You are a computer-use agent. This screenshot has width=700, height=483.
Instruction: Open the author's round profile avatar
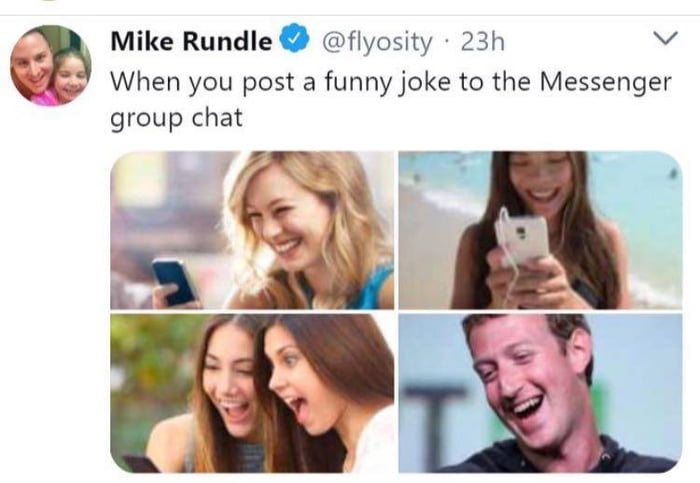click(x=51, y=66)
